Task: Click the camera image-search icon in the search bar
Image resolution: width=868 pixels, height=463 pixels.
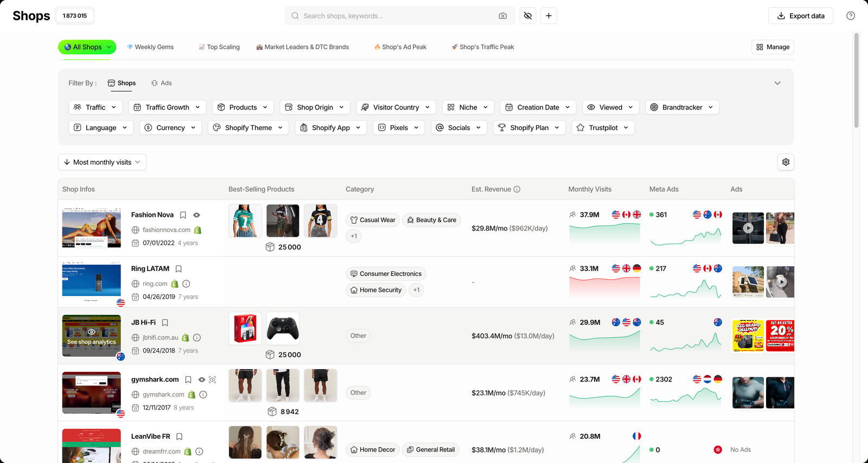Action: click(502, 16)
